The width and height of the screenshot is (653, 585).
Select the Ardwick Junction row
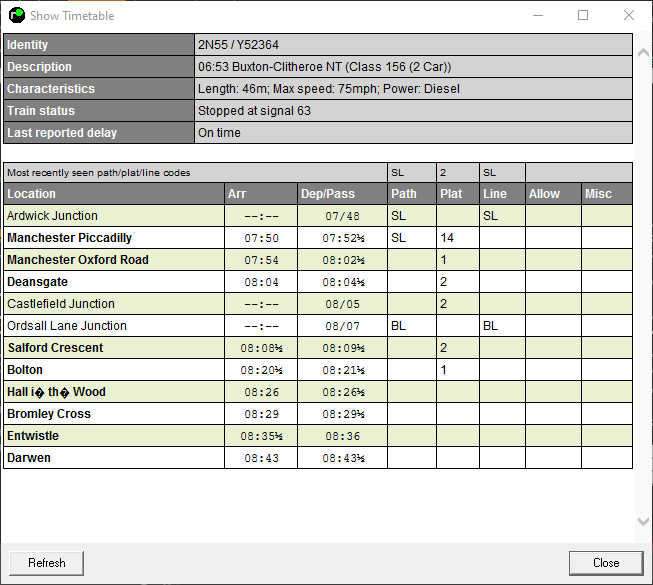pos(318,216)
